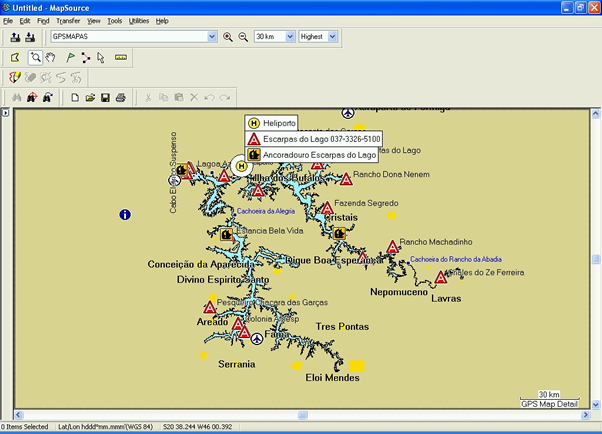Pick the Selection arrow tool
The image size is (602, 434).
pyautogui.click(x=100, y=57)
